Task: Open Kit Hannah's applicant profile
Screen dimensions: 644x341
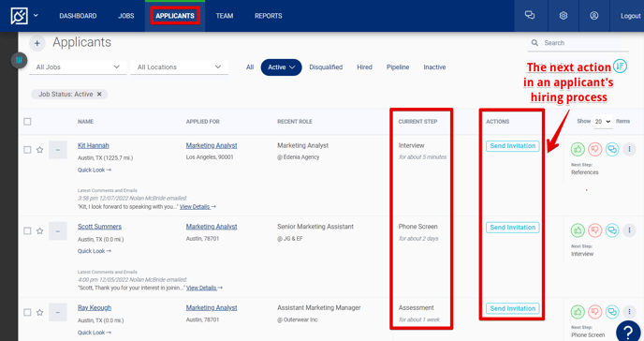Action: click(x=94, y=146)
